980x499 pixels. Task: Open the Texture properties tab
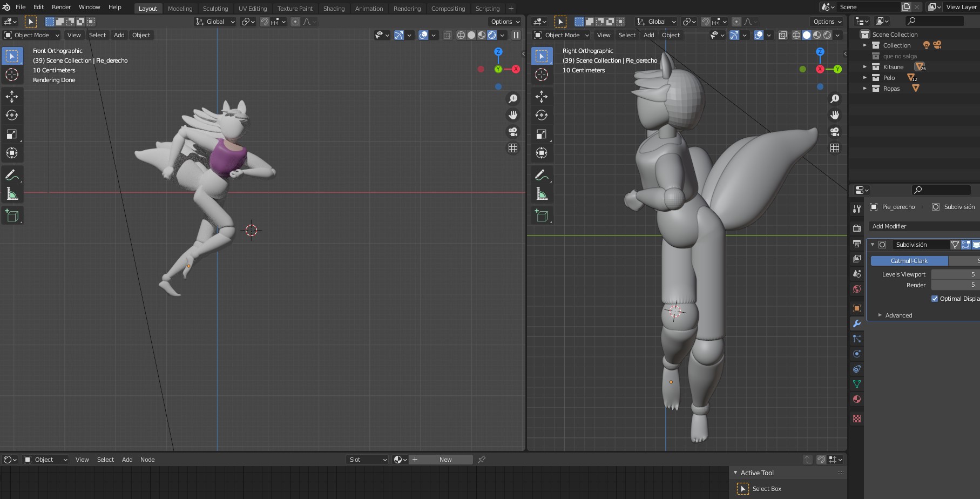click(857, 419)
